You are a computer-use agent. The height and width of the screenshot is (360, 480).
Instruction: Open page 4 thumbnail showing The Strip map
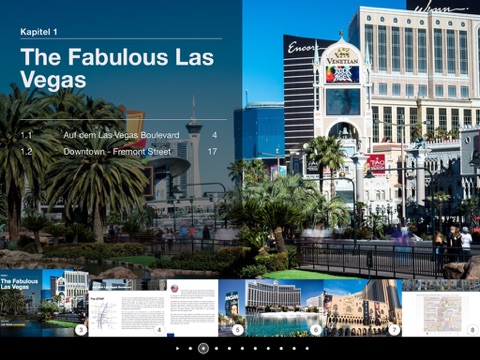(x=127, y=308)
